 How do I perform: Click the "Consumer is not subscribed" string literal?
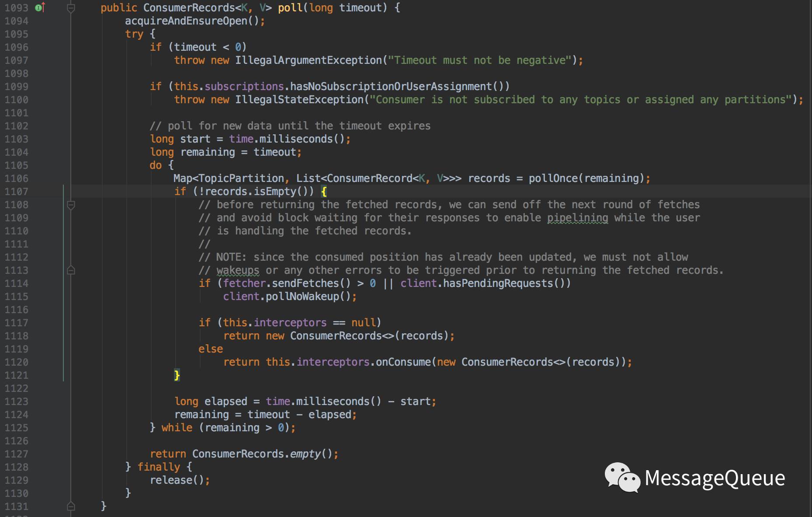point(581,100)
